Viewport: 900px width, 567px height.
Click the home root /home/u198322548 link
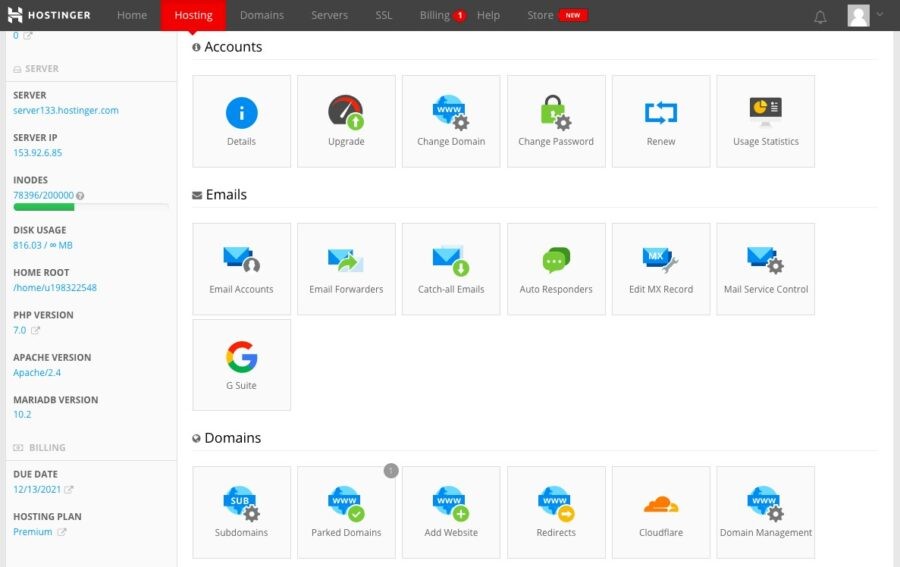click(x=55, y=288)
